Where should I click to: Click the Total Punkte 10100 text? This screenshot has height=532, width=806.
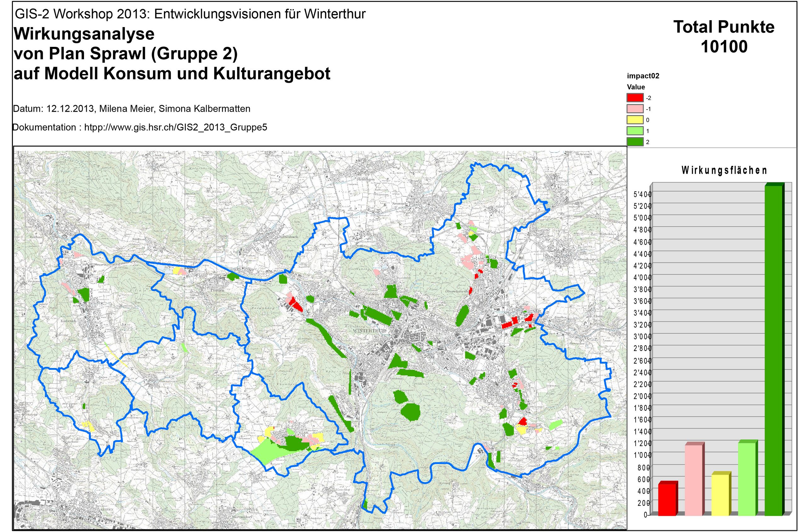click(724, 37)
